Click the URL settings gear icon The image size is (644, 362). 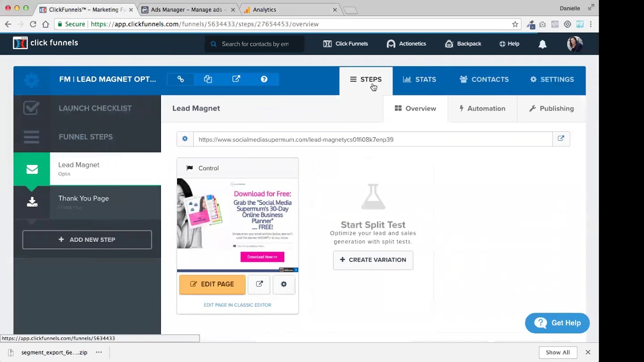coord(185,139)
